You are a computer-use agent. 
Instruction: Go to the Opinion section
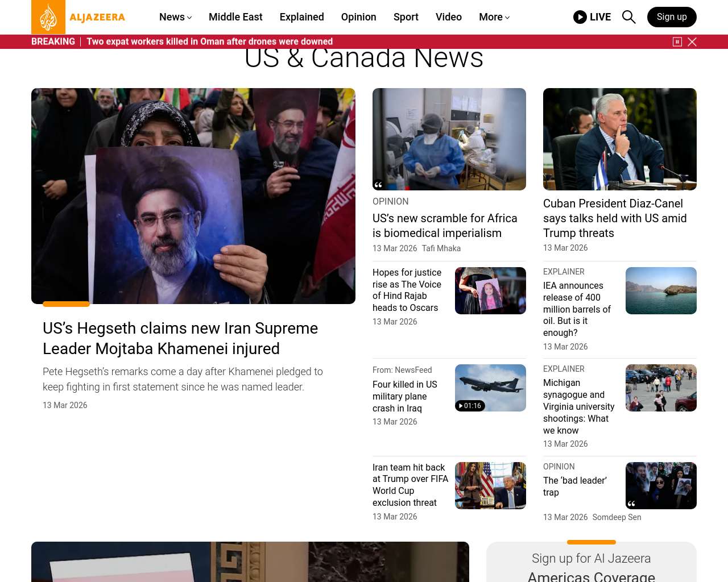(x=358, y=17)
